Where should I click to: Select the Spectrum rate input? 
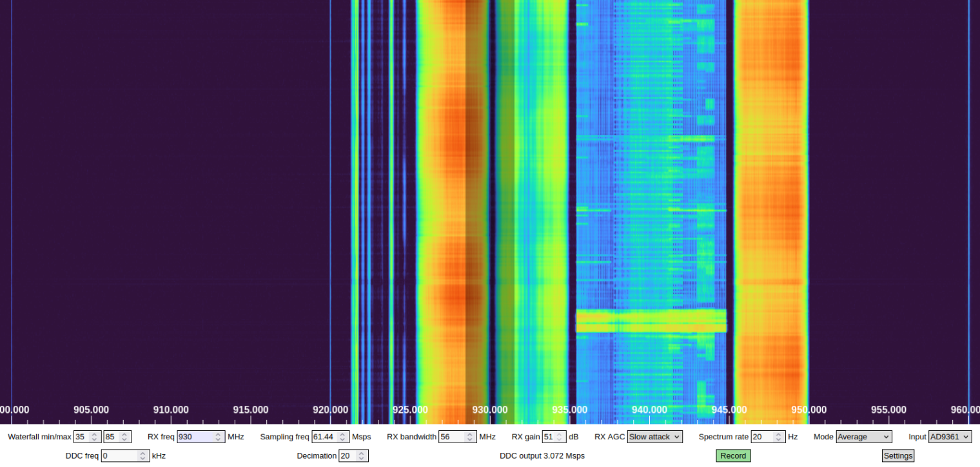(761, 437)
